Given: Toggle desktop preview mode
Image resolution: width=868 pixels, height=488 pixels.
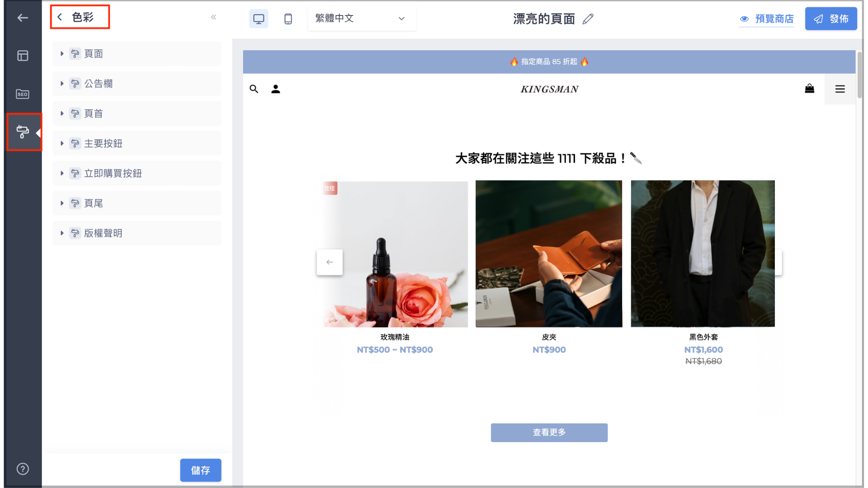Looking at the screenshot, I should pos(259,19).
